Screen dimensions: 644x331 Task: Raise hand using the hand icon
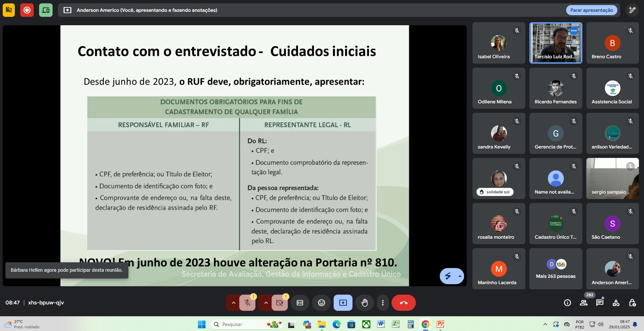(365, 303)
